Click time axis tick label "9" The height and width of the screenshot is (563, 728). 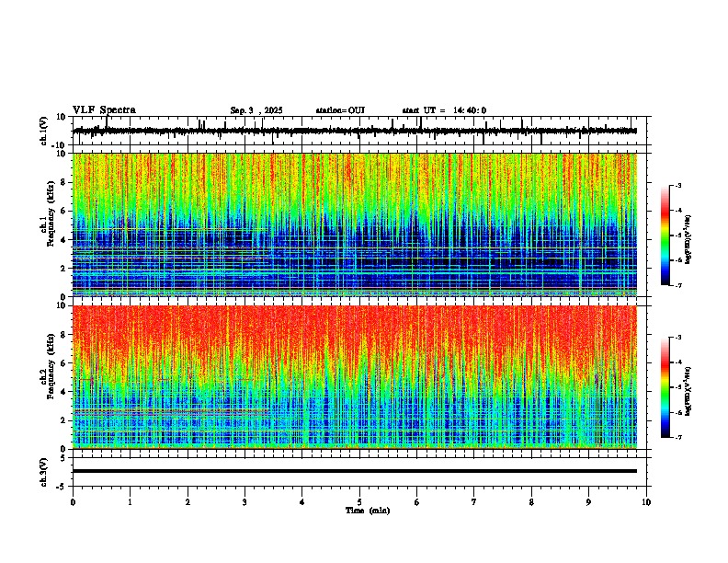588,502
